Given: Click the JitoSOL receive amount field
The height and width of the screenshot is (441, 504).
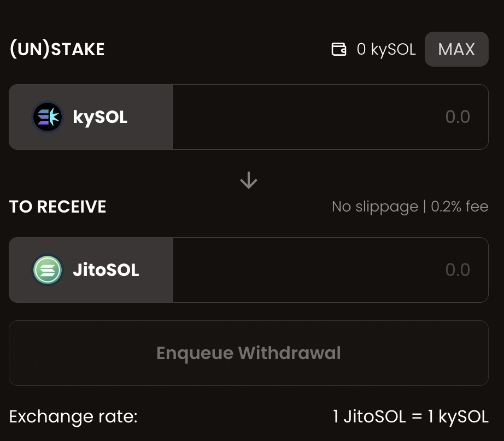Looking at the screenshot, I should tap(330, 270).
